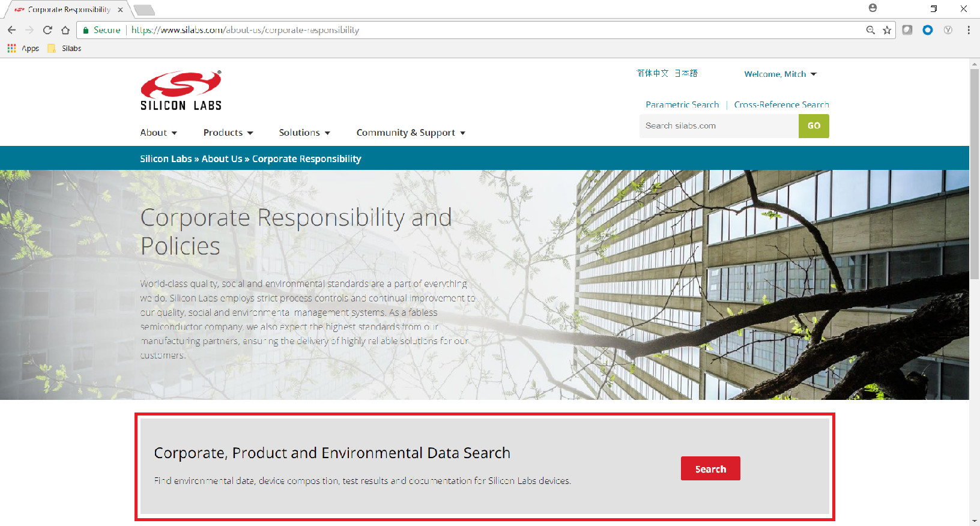Click the gray V extension icon

[x=948, y=30]
